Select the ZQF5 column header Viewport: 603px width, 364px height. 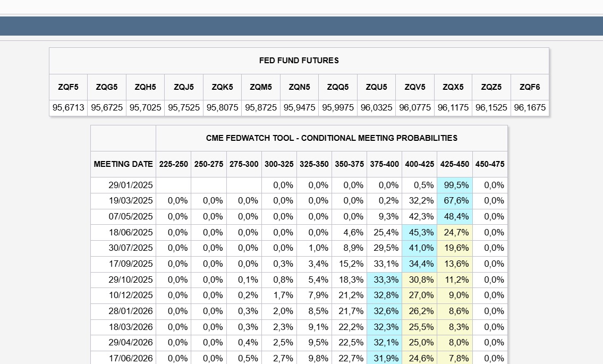point(68,87)
